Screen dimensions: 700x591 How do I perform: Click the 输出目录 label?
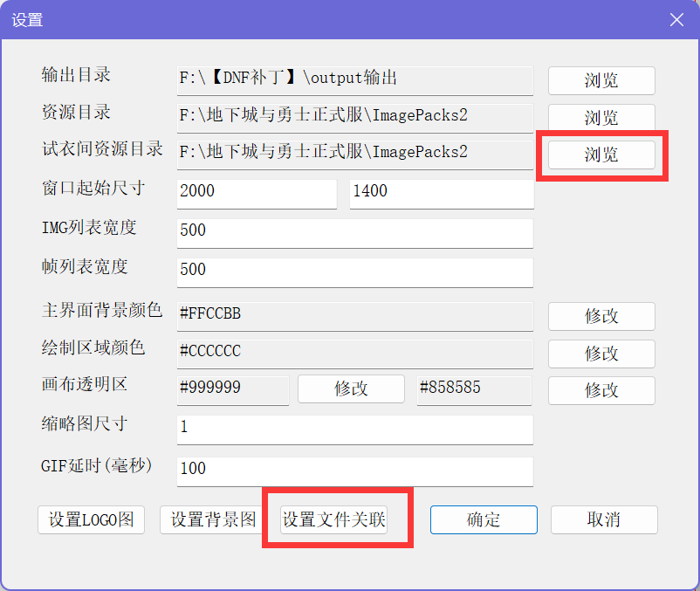point(76,74)
